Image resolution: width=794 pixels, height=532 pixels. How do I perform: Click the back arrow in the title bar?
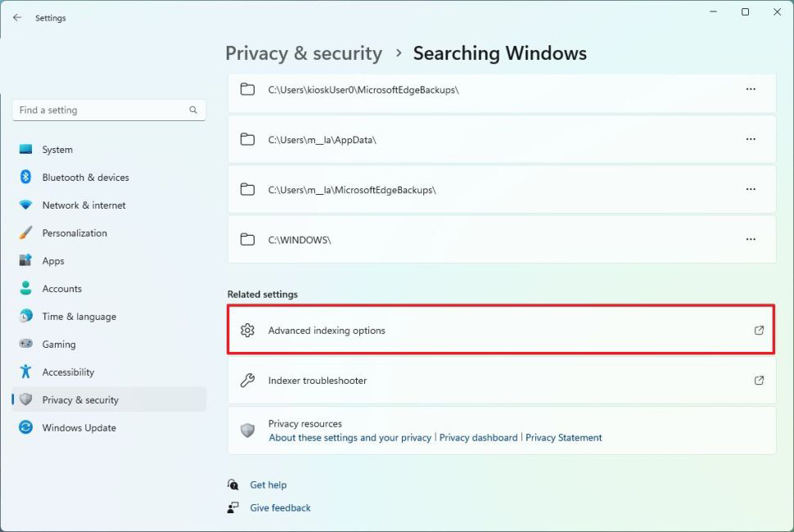click(17, 17)
